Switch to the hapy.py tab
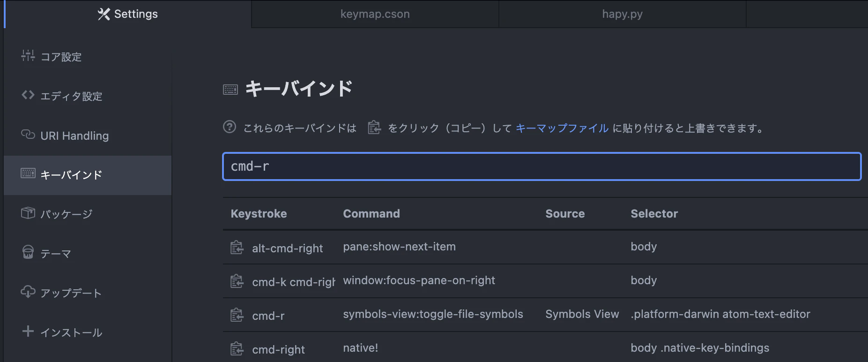Screen dimensions: 868x362 click(x=622, y=14)
